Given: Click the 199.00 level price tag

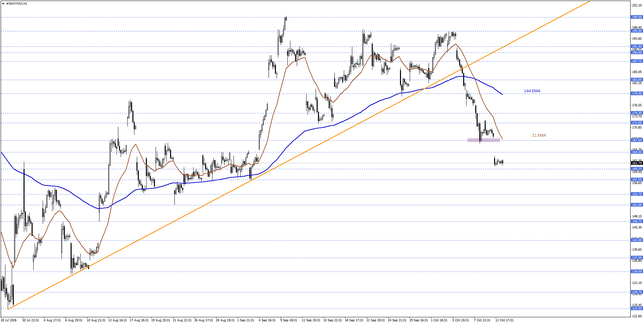Looking at the screenshot, I should [637, 17].
